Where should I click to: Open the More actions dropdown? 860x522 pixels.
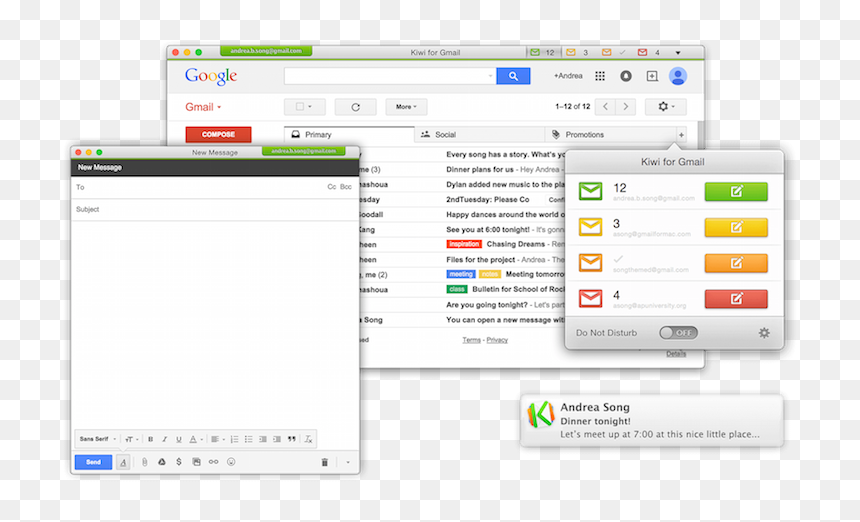pyautogui.click(x=406, y=107)
